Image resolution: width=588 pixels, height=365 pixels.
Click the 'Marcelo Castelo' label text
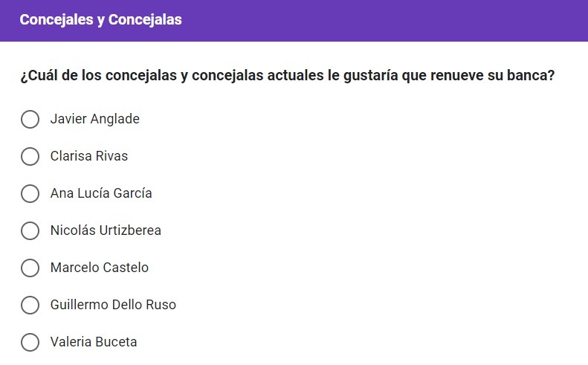[x=100, y=268]
